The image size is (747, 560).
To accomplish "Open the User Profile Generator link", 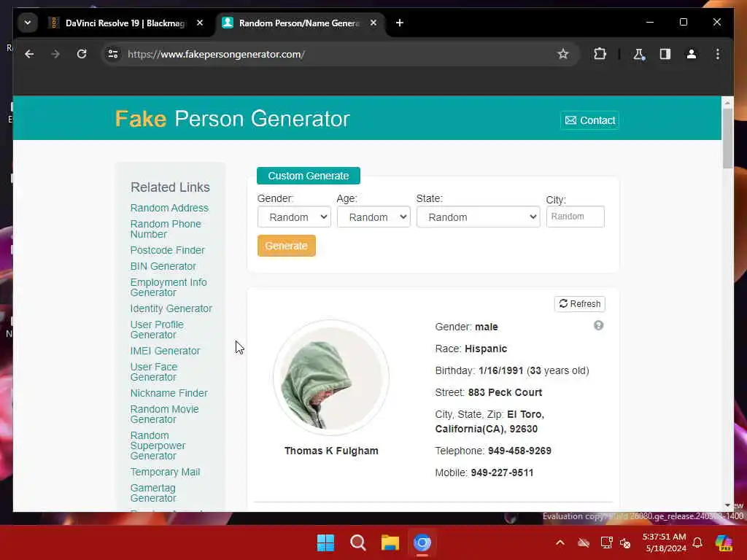I will coord(157,330).
